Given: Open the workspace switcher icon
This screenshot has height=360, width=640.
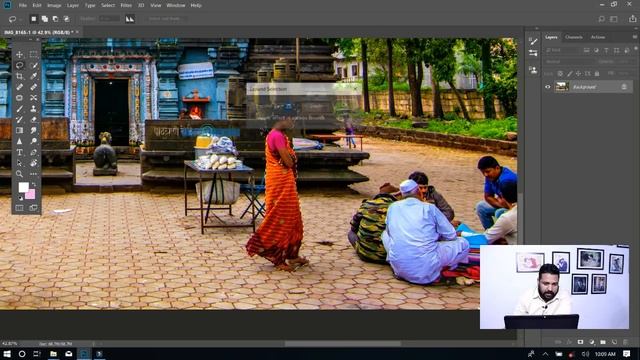Looking at the screenshot, I should 613,19.
